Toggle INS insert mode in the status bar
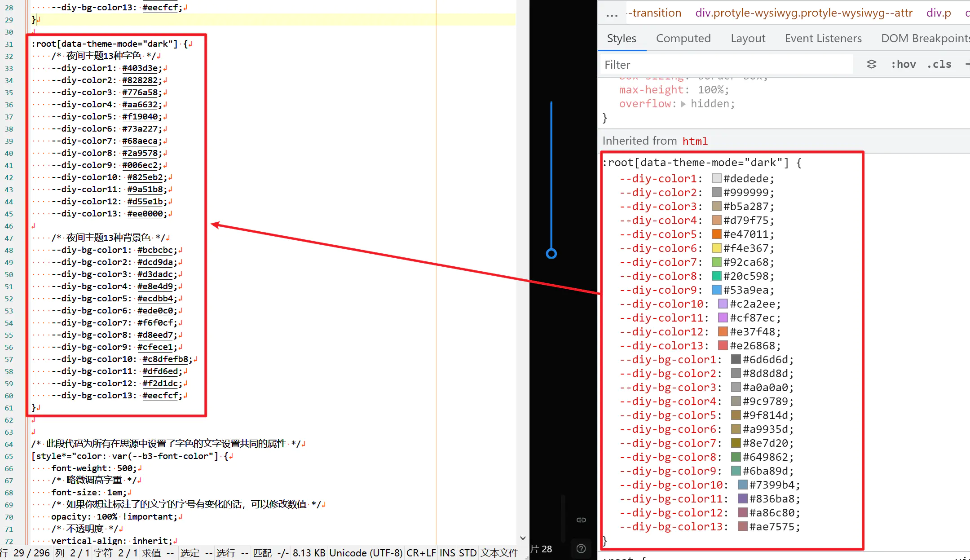 pos(447,553)
